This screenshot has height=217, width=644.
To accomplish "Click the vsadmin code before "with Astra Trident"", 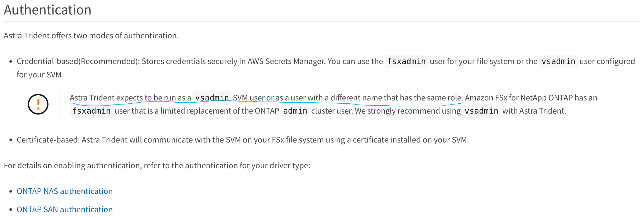I will [x=481, y=111].
